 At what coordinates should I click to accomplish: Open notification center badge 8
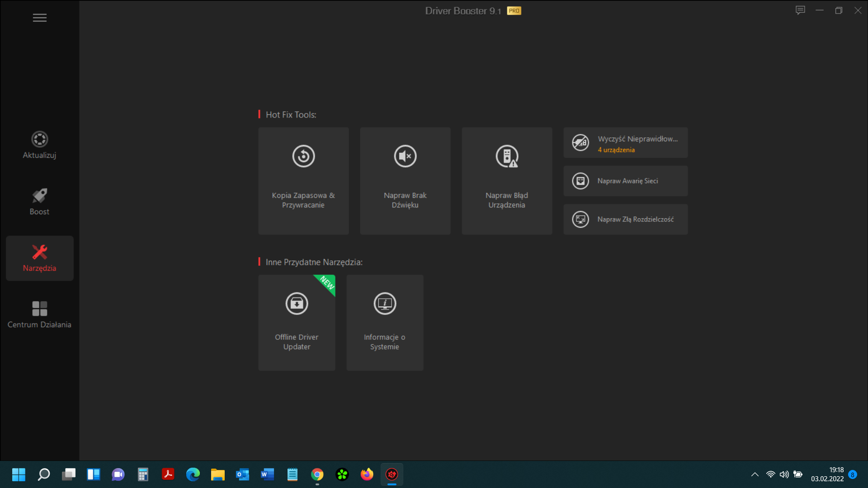click(853, 474)
